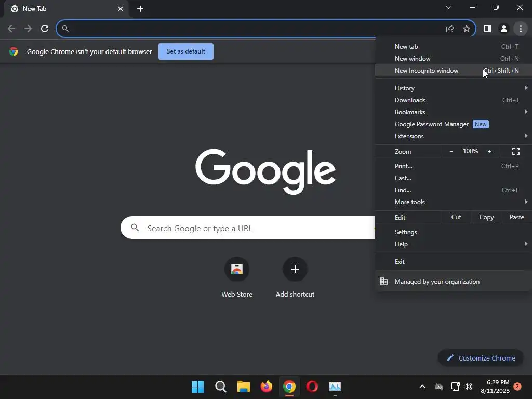Open the resource monitor taskbar app
This screenshot has width=532, height=399.
(x=335, y=387)
